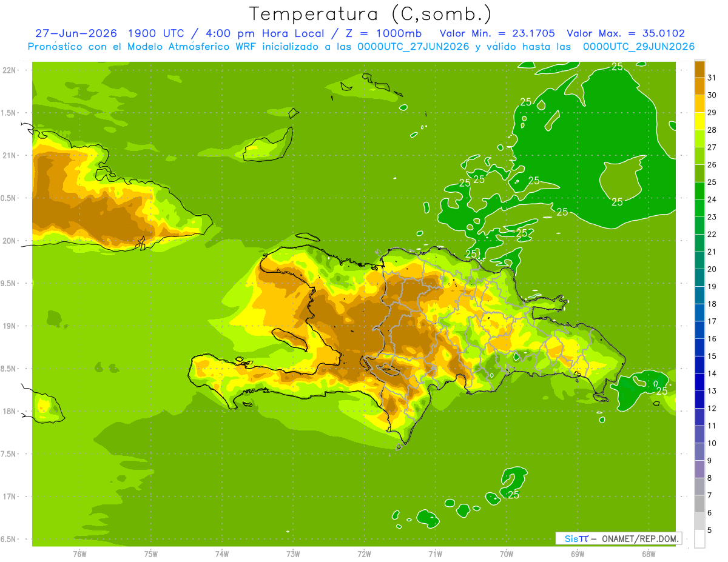Click the '0000UTC_29JUN2026' valid-until timestamp
Viewport: 728px width, 562px height.
[x=639, y=47]
